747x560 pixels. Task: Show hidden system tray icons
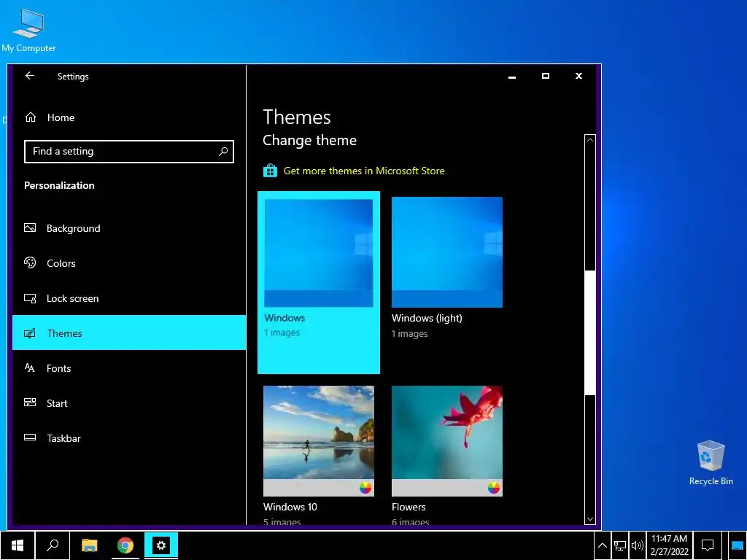pos(602,545)
